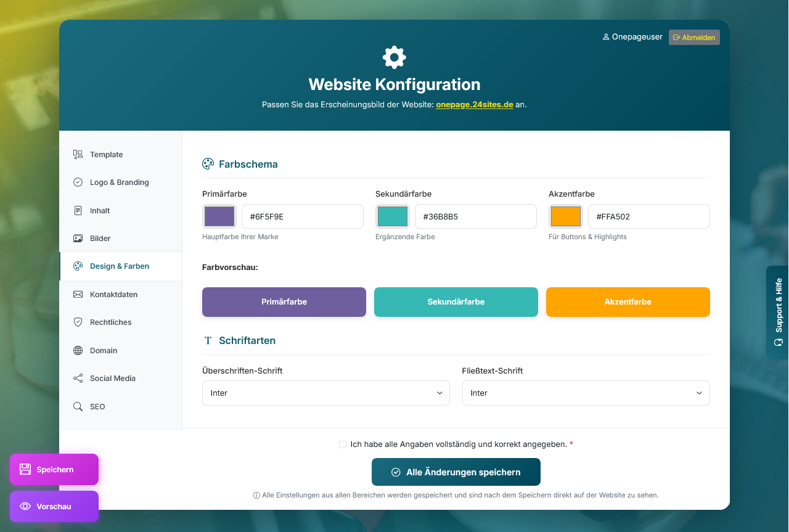Click the Inhalt document icon
Viewport: 789px width, 532px height.
(x=78, y=210)
